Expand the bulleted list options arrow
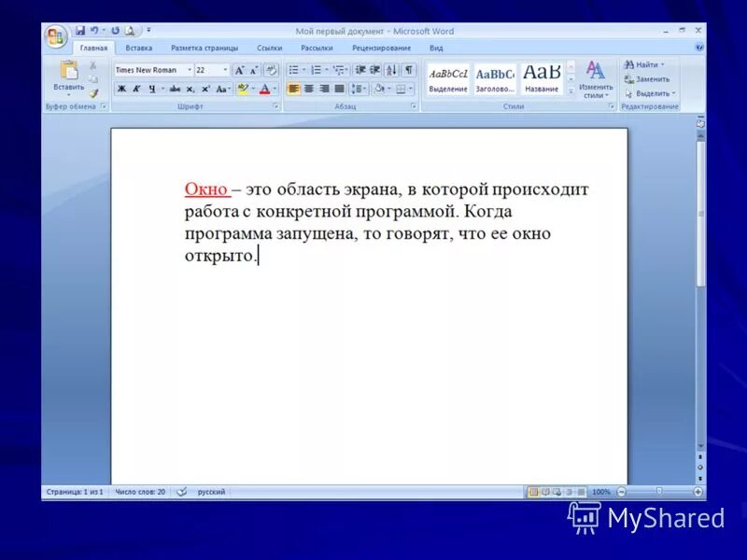Screen dimensions: 747x560 pyautogui.click(x=304, y=70)
